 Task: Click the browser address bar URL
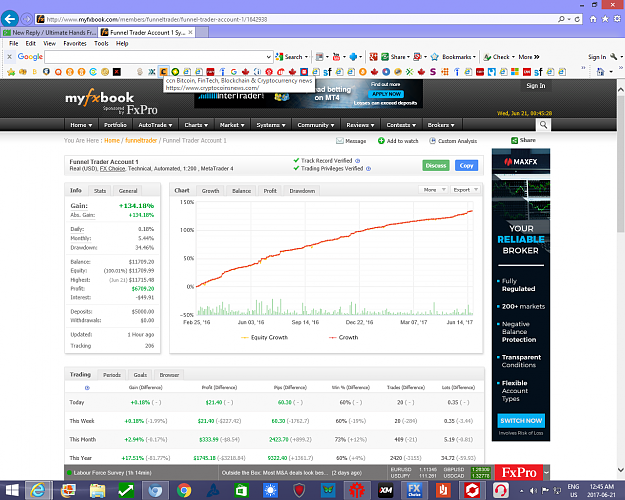click(x=157, y=19)
